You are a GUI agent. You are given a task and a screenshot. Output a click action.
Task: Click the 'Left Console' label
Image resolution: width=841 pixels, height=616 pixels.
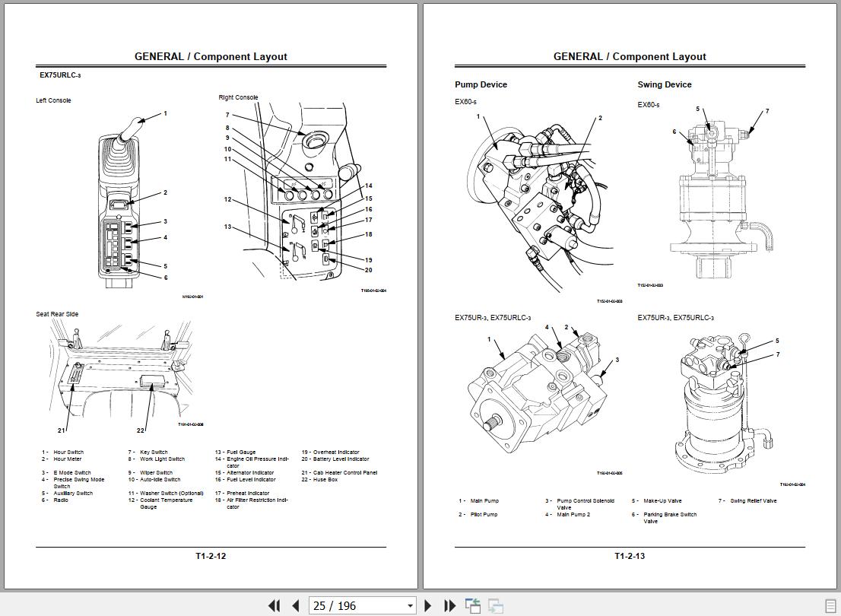53,100
